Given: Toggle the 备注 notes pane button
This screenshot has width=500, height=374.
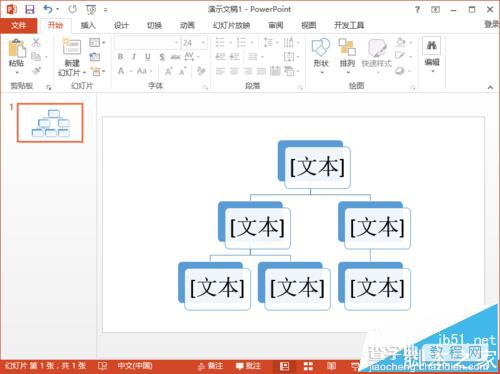Looking at the screenshot, I should tap(210, 366).
